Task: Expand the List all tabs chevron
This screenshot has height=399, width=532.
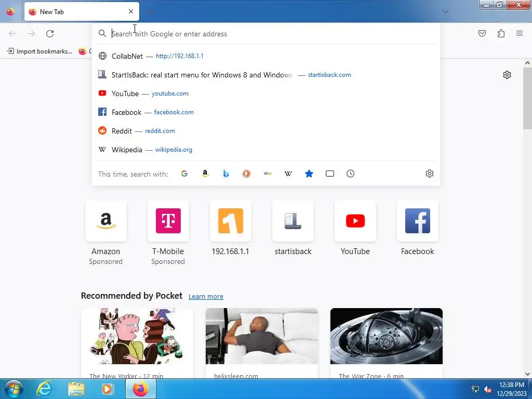Action: [445, 11]
